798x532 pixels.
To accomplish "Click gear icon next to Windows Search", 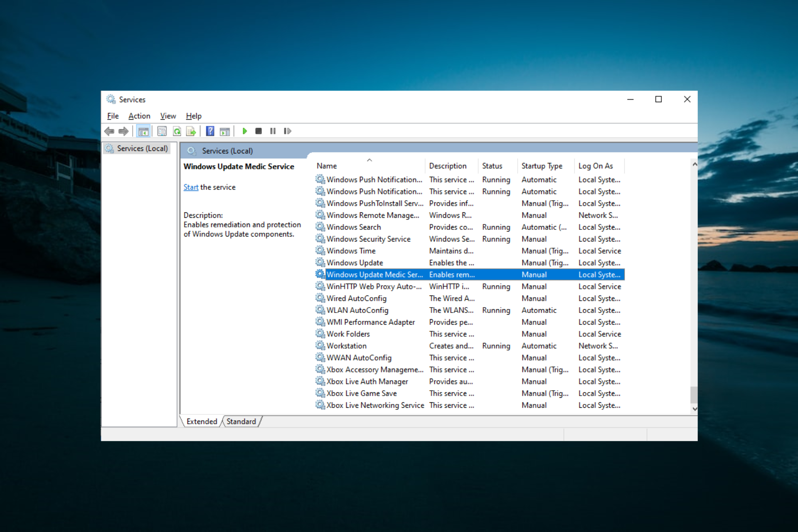I will tap(320, 227).
